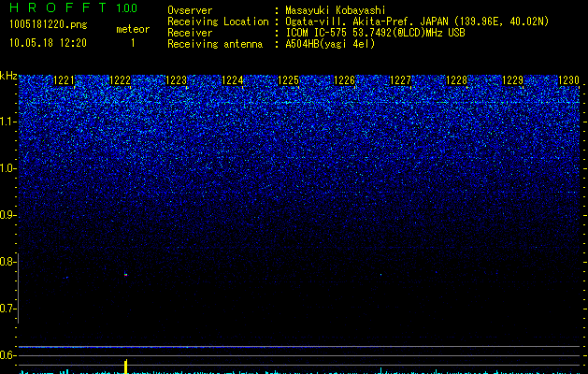Screen dimensions: 588x374
Task: Click the 'meteor' count label
Action: point(133,29)
